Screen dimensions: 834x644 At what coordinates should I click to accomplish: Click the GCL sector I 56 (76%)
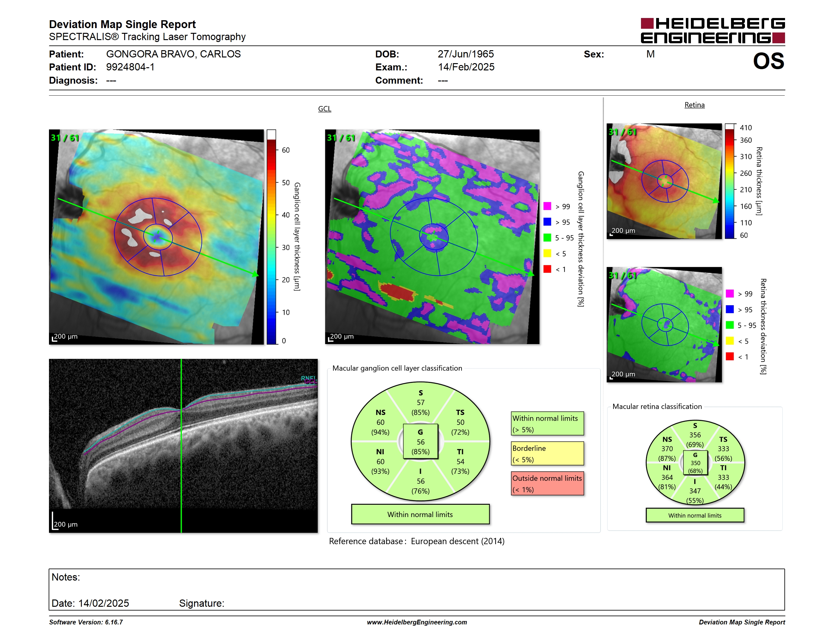420,481
